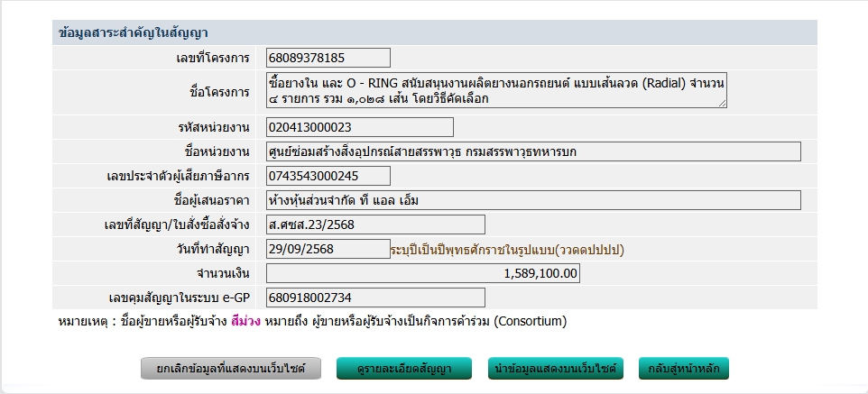This screenshot has width=868, height=394.
Task: Click the ข้อมูลสาระสำคัญในสัญญา section header
Action: [x=134, y=32]
